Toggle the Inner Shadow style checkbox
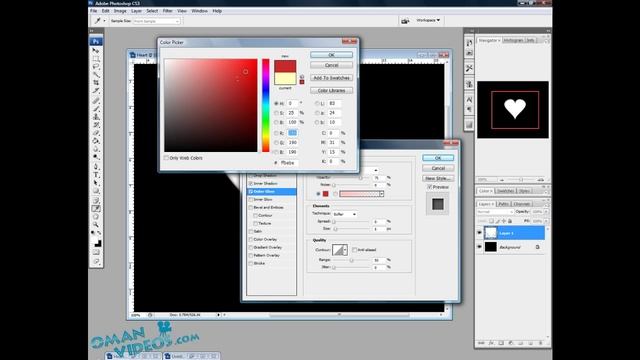 tap(251, 184)
